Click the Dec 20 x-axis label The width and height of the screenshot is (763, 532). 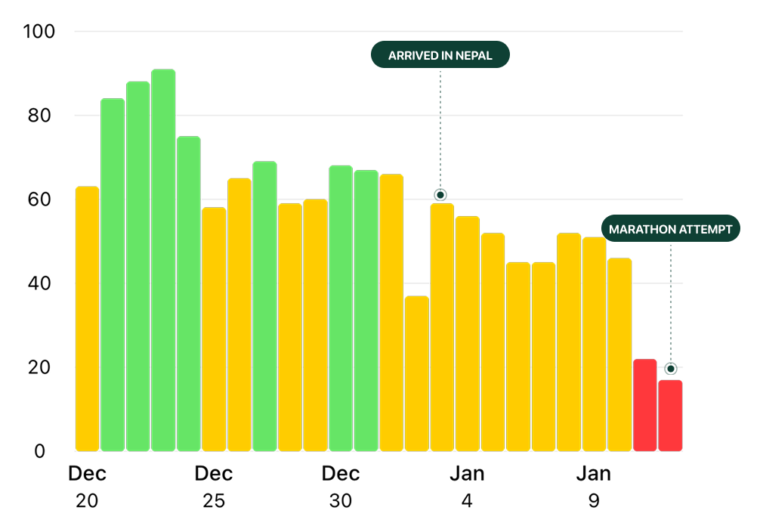[87, 487]
